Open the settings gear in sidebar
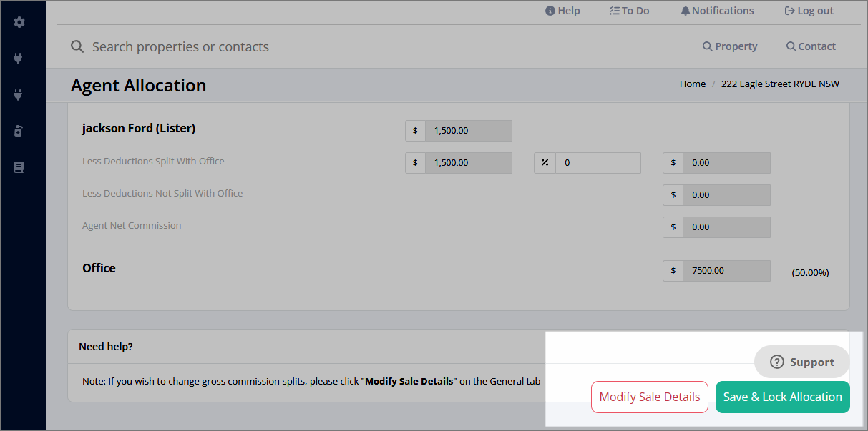 (19, 22)
